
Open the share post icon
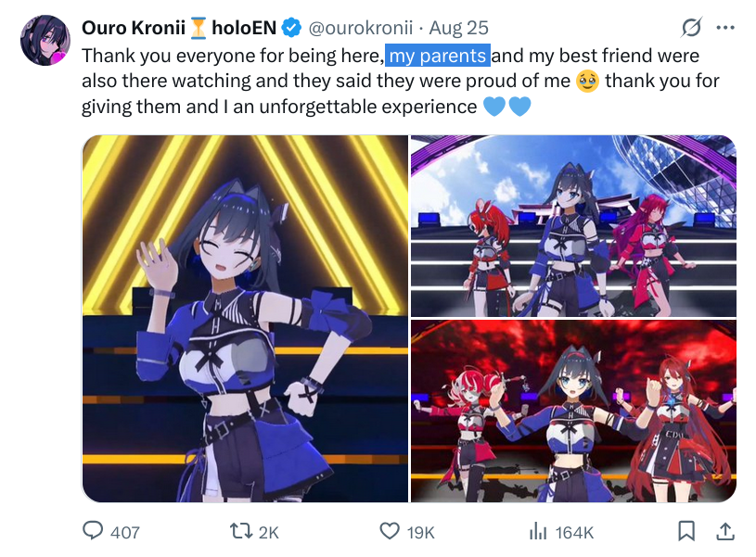[x=725, y=531]
